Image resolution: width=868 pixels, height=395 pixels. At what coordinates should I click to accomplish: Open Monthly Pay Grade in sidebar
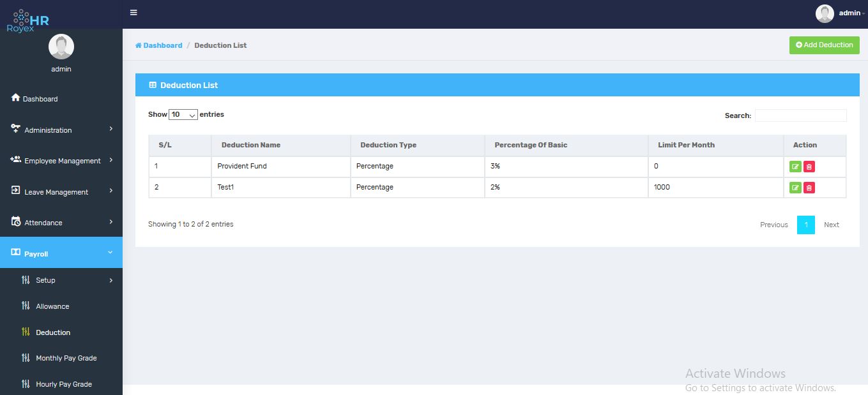coord(66,358)
